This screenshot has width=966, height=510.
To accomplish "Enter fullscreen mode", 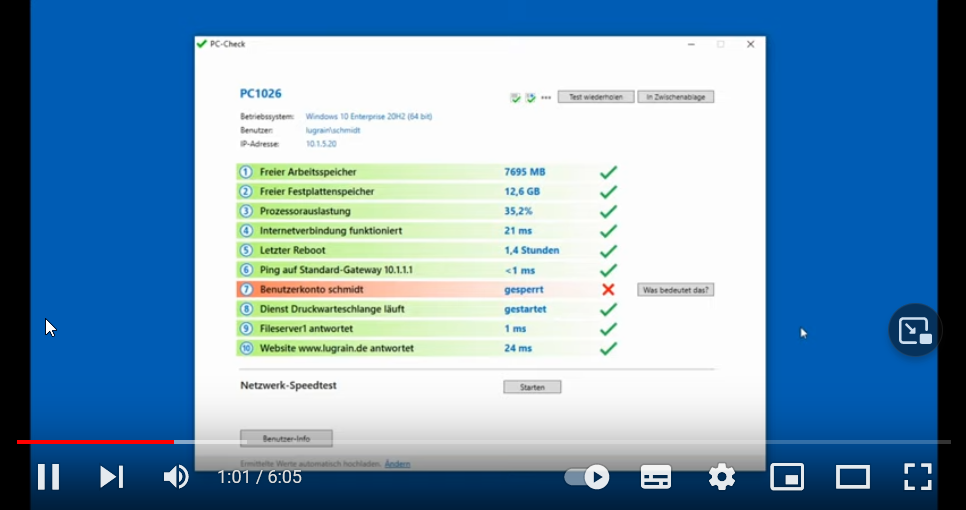I will pyautogui.click(x=918, y=477).
